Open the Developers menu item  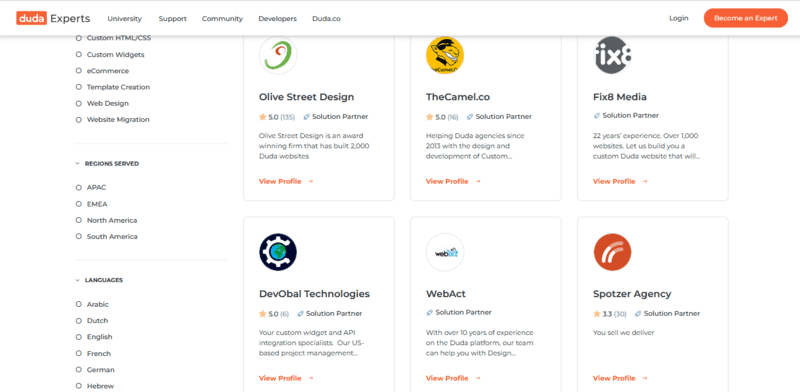pyautogui.click(x=278, y=19)
